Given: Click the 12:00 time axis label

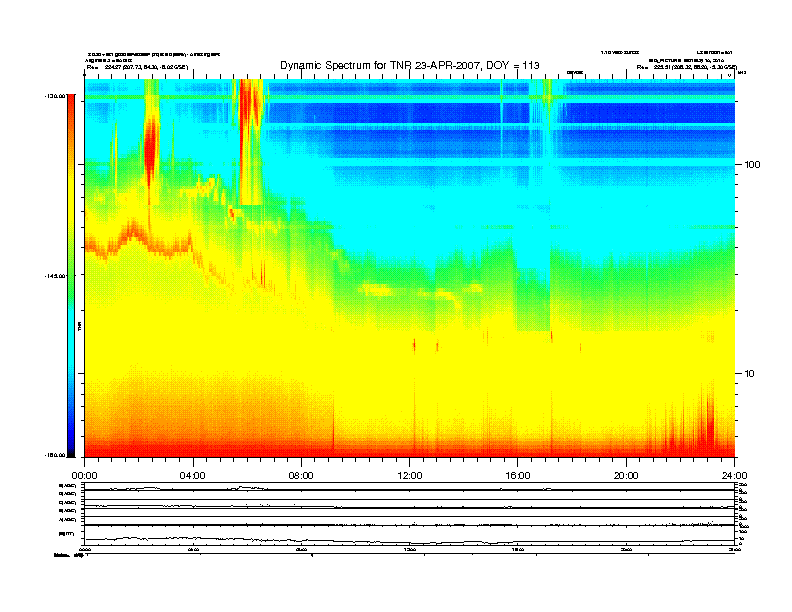Looking at the screenshot, I should tap(410, 476).
